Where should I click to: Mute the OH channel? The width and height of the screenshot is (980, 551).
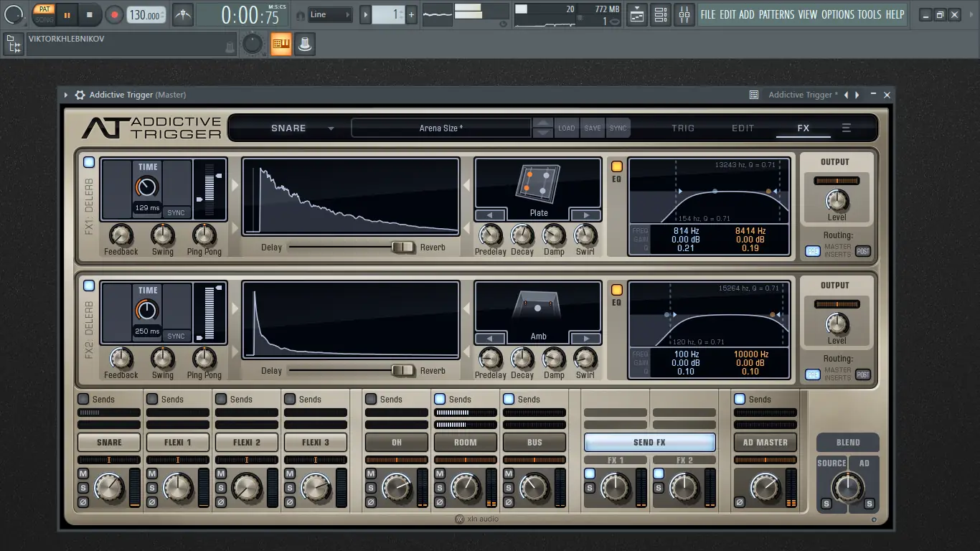tap(371, 474)
